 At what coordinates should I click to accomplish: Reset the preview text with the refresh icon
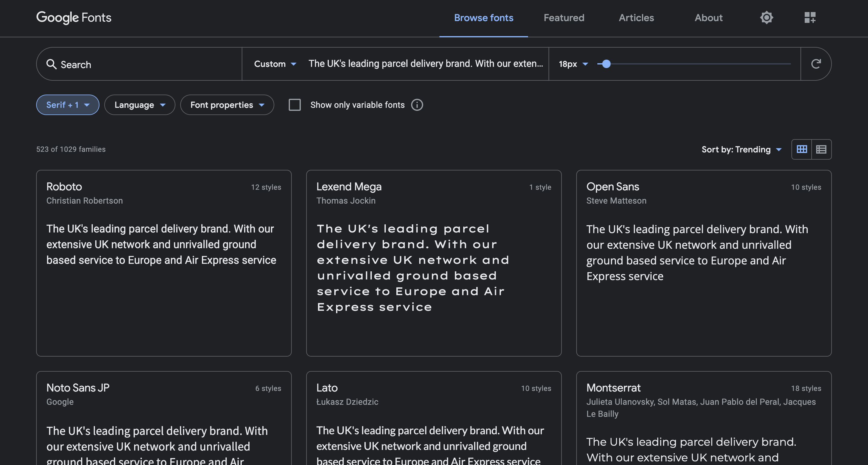(x=816, y=64)
